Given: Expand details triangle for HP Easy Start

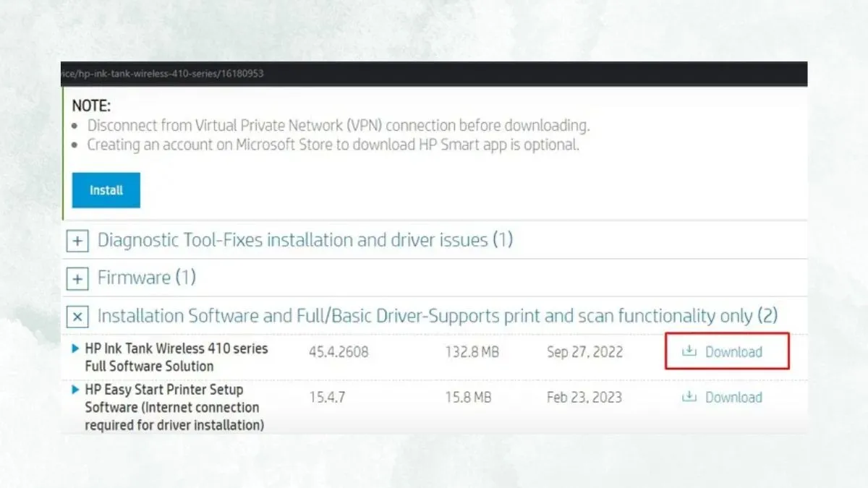Looking at the screenshot, I should (76, 390).
